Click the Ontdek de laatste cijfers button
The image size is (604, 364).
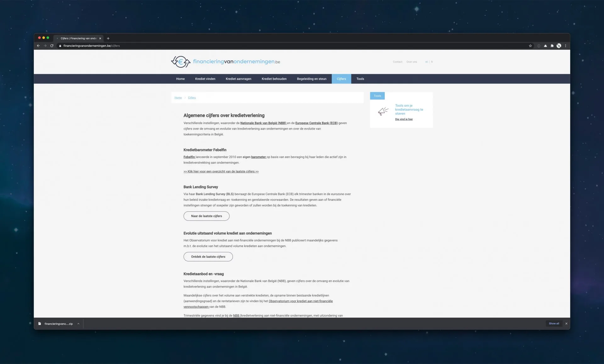(x=208, y=257)
